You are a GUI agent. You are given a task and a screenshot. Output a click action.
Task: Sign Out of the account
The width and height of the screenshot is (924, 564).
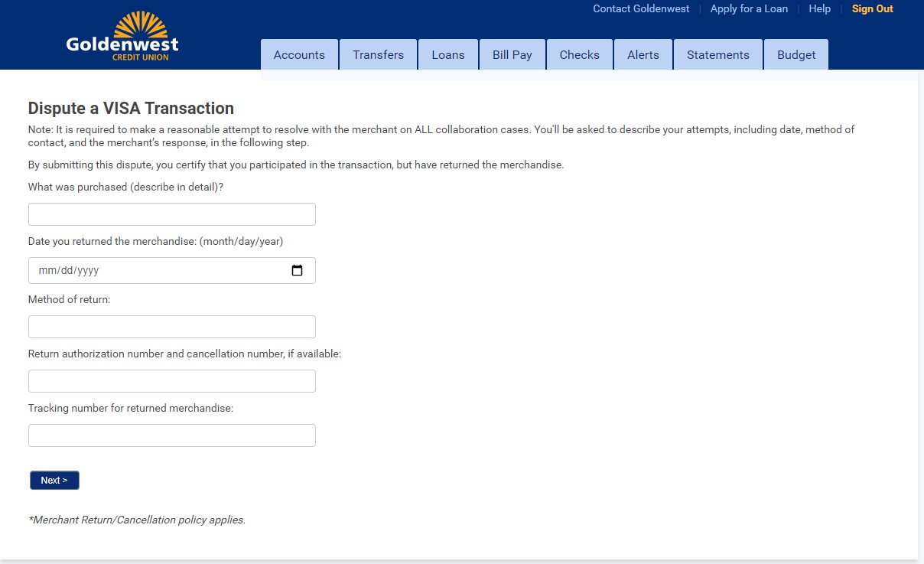tap(872, 9)
